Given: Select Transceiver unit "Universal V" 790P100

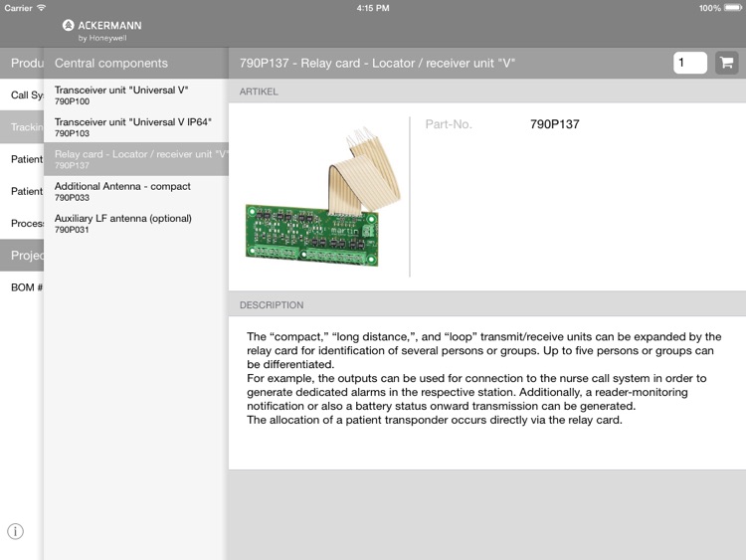Looking at the screenshot, I should click(136, 94).
